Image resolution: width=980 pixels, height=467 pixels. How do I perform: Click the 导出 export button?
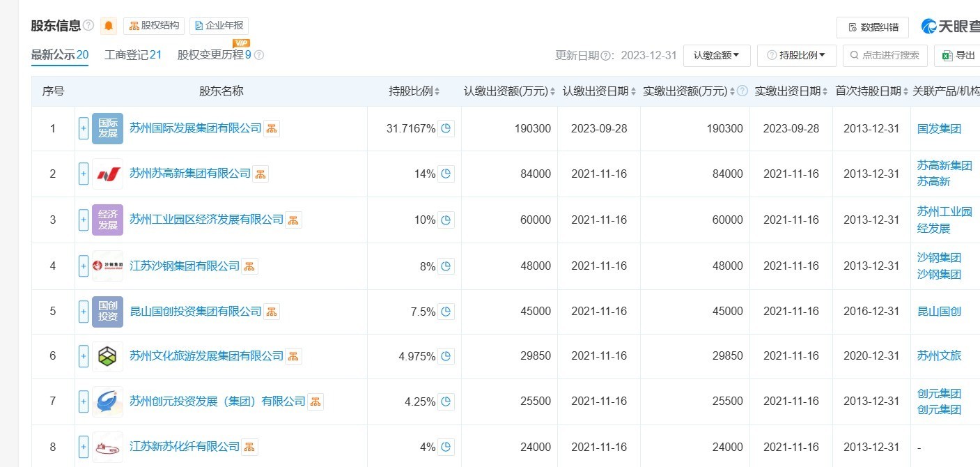(958, 55)
